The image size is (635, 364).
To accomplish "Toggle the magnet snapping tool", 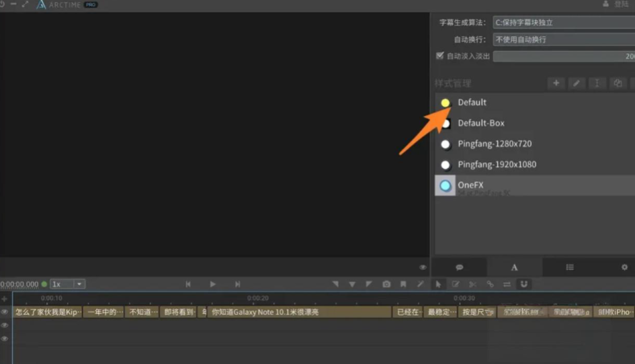I will pos(524,284).
